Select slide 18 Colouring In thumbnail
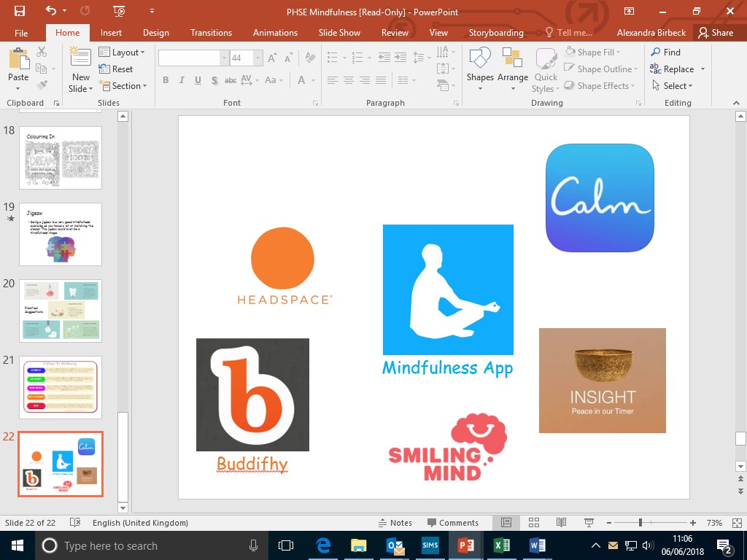The width and height of the screenshot is (747, 560). (61, 157)
